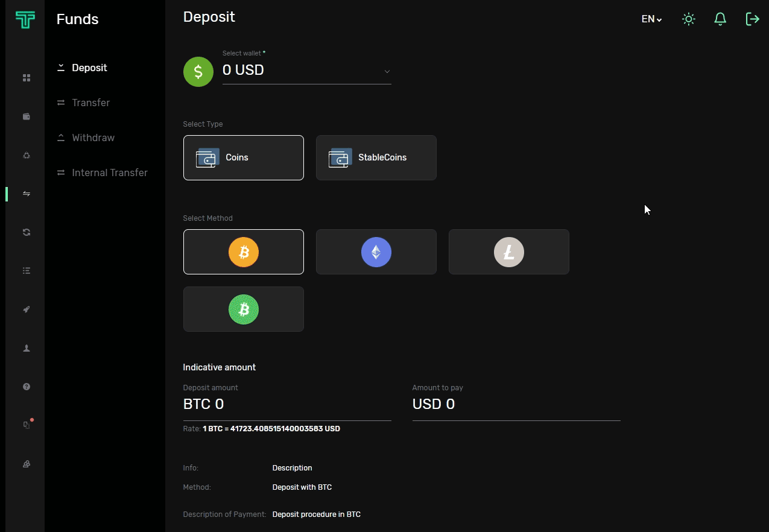Go to Withdraw in Funds menu
The height and width of the screenshot is (532, 769).
pos(93,138)
